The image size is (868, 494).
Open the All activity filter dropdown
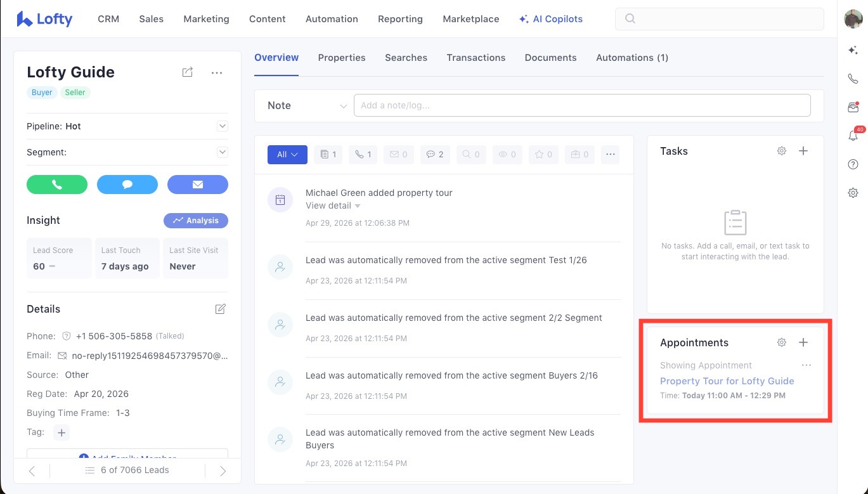tap(287, 154)
